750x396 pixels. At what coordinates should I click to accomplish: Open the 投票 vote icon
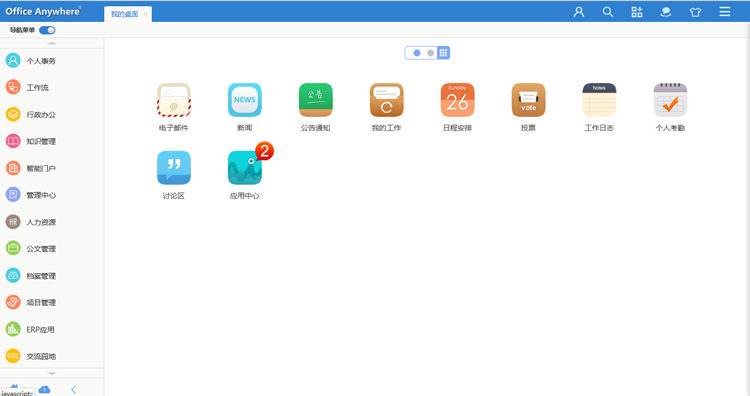[529, 100]
